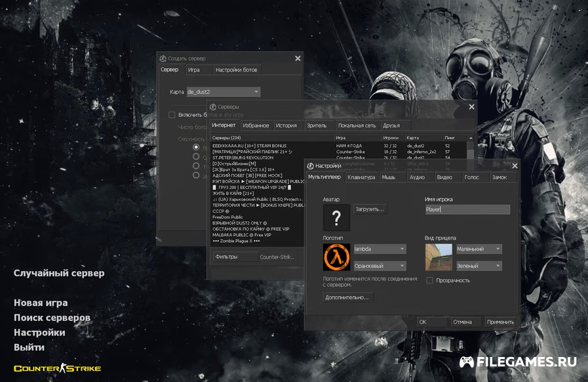Click the question-mark avatar image in Настройки
This screenshot has height=382, width=588.
coord(336,217)
